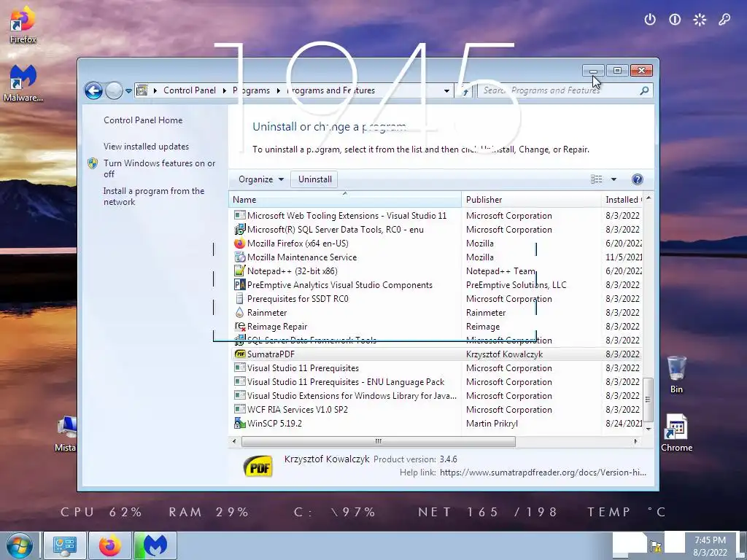Open the Organize dropdown menu
The width and height of the screenshot is (747, 560).
pos(261,179)
